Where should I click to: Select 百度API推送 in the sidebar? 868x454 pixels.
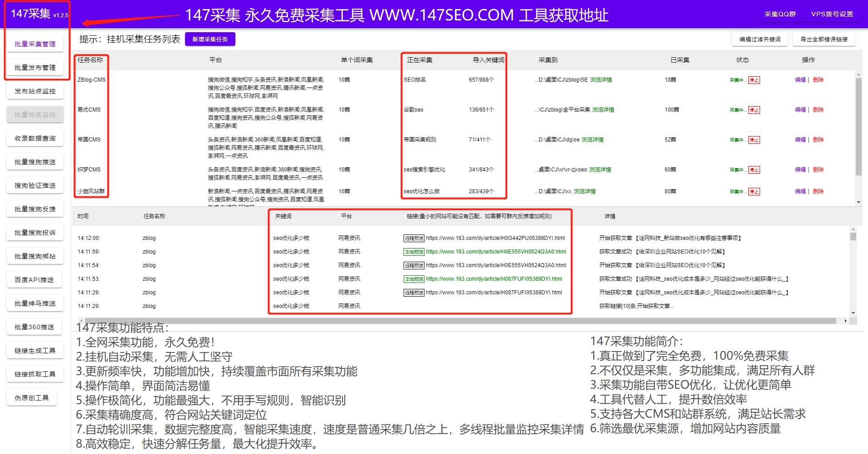pyautogui.click(x=34, y=279)
